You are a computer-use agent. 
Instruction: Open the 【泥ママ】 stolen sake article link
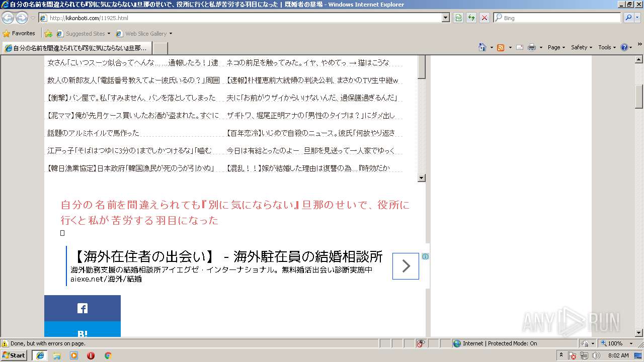[133, 115]
